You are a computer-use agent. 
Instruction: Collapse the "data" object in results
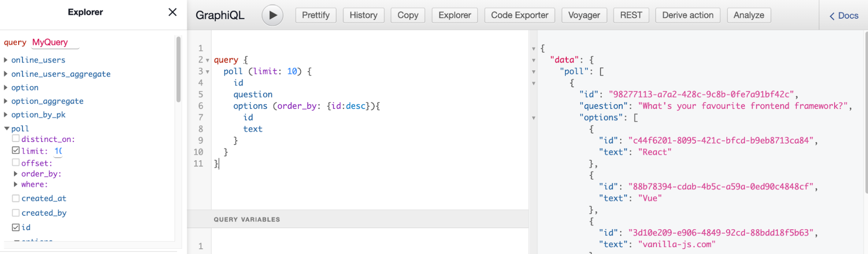(x=534, y=60)
